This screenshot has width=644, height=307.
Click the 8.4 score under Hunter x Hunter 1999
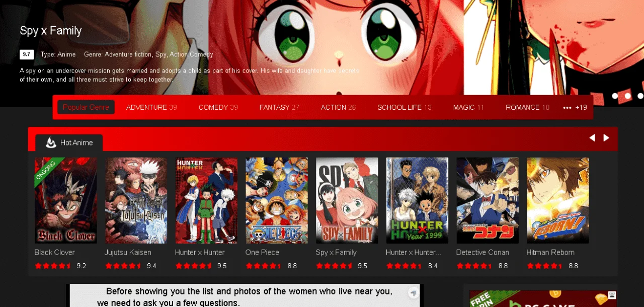click(433, 266)
